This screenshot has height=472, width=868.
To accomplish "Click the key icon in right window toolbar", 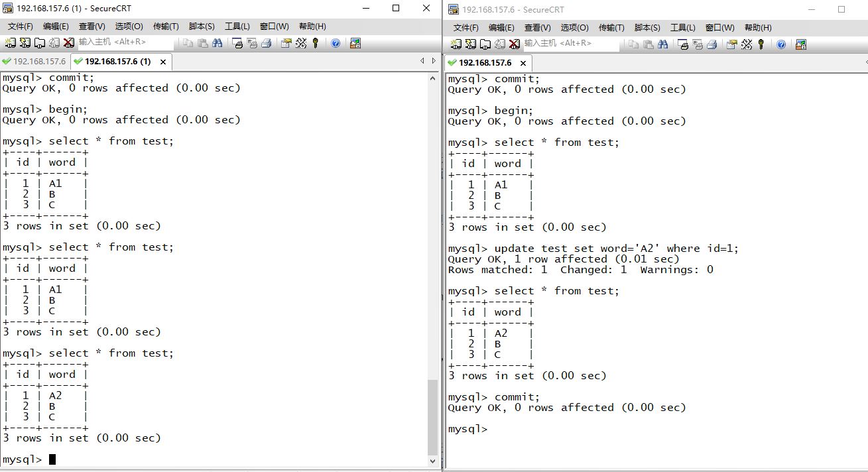I will pos(761,44).
